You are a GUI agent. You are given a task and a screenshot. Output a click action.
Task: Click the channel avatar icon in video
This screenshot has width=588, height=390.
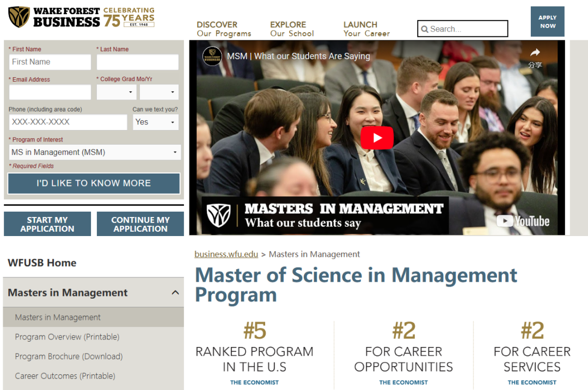click(212, 56)
